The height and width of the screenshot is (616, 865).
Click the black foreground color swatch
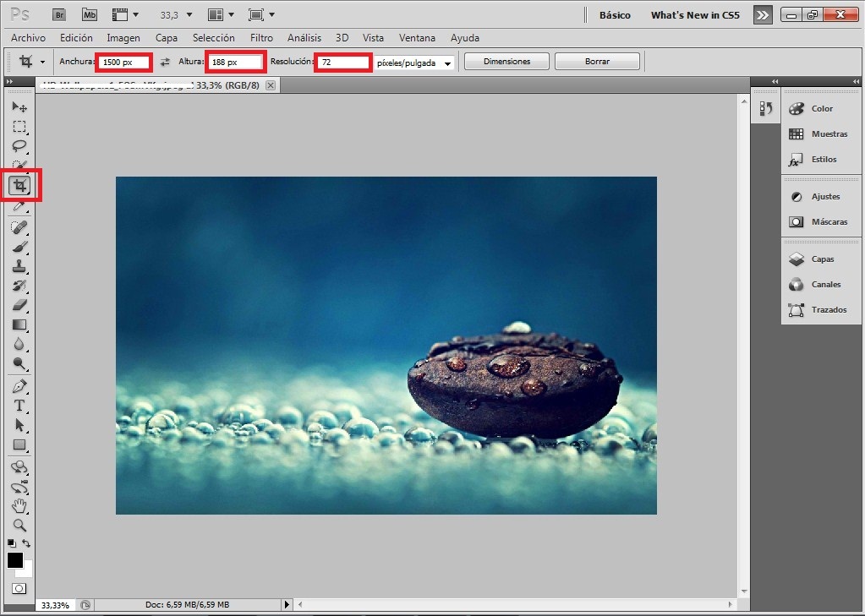(x=15, y=560)
